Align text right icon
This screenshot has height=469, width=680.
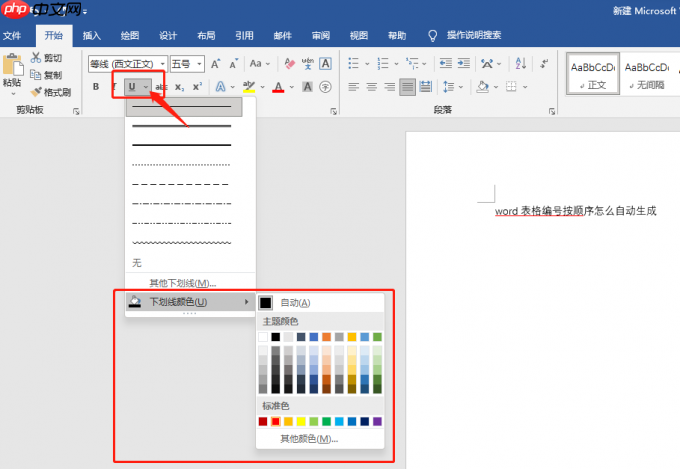[390, 87]
